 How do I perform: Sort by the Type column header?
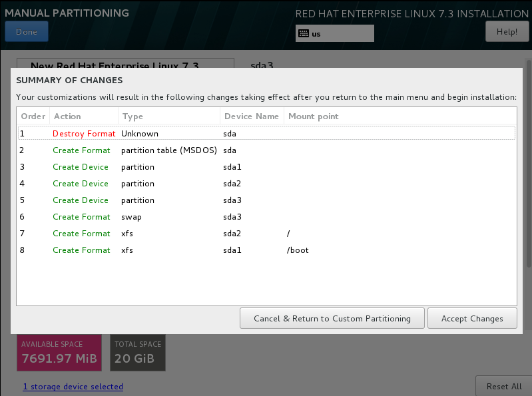169,116
